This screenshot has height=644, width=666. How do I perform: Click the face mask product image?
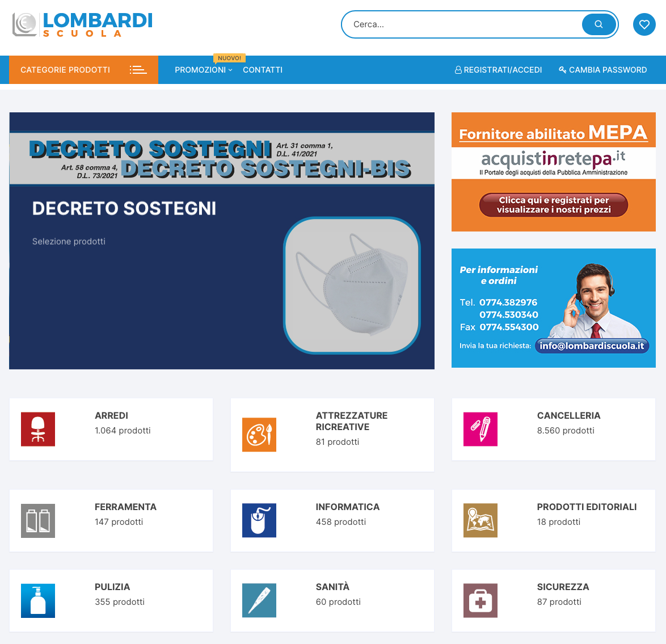[x=352, y=285]
